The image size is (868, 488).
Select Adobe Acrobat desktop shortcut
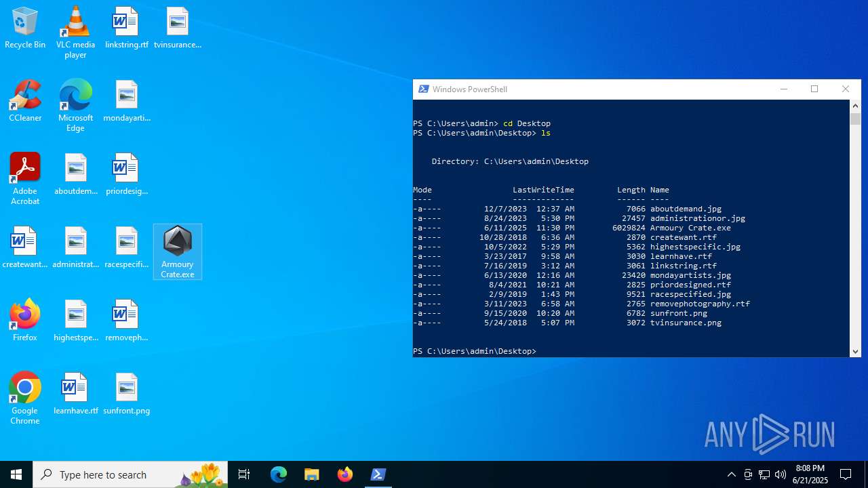click(x=25, y=179)
